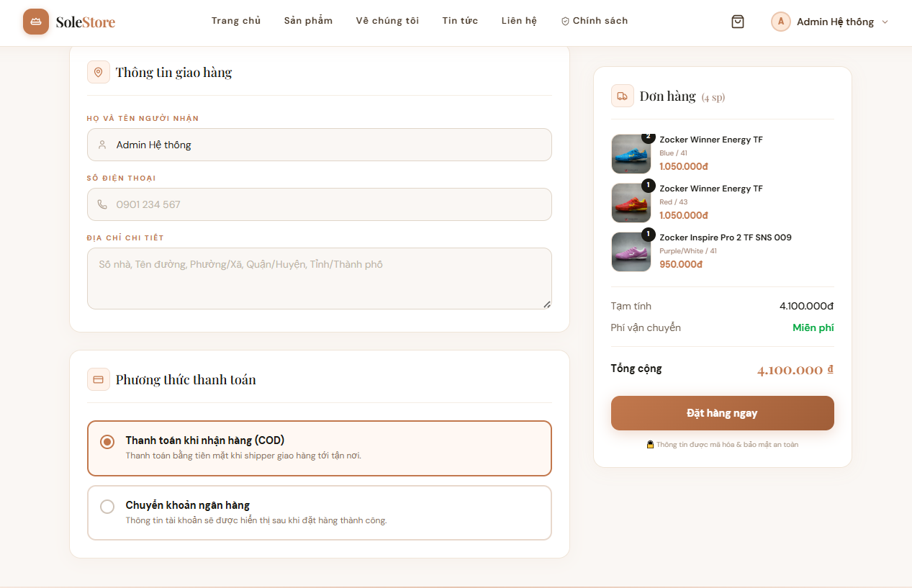Click the Red / 43 variant text
This screenshot has width=912, height=588.
pos(673,202)
